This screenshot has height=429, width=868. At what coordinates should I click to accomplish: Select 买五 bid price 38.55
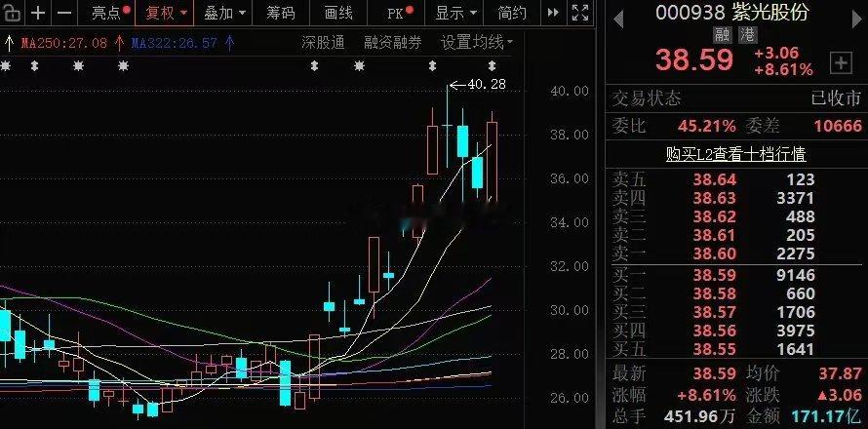(715, 349)
